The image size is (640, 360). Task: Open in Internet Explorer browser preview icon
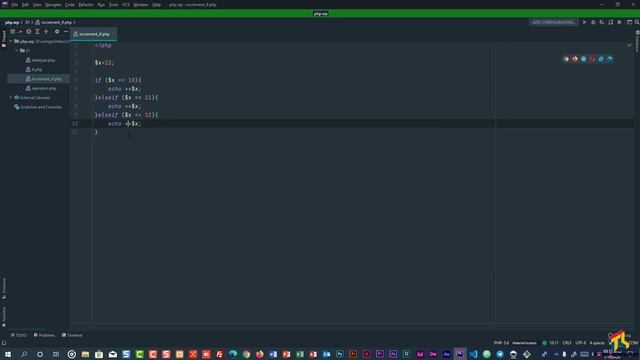pyautogui.click(x=601, y=59)
